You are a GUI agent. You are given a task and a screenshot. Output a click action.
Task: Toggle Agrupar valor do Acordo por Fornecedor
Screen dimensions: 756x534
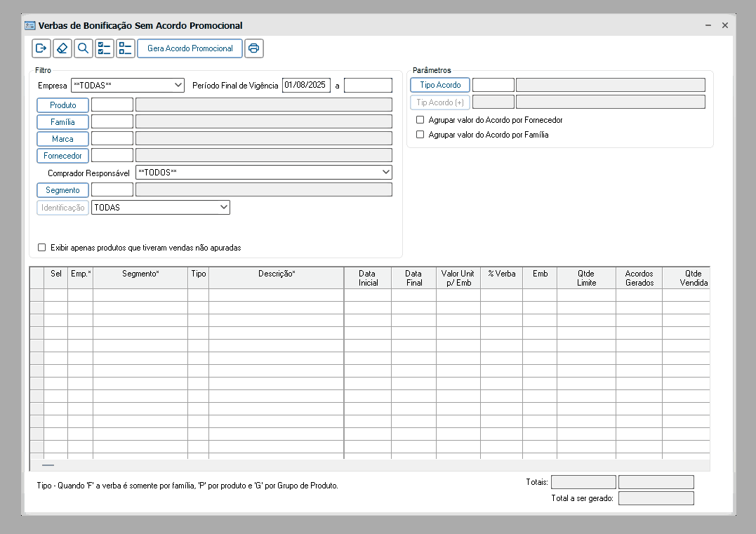[420, 119]
